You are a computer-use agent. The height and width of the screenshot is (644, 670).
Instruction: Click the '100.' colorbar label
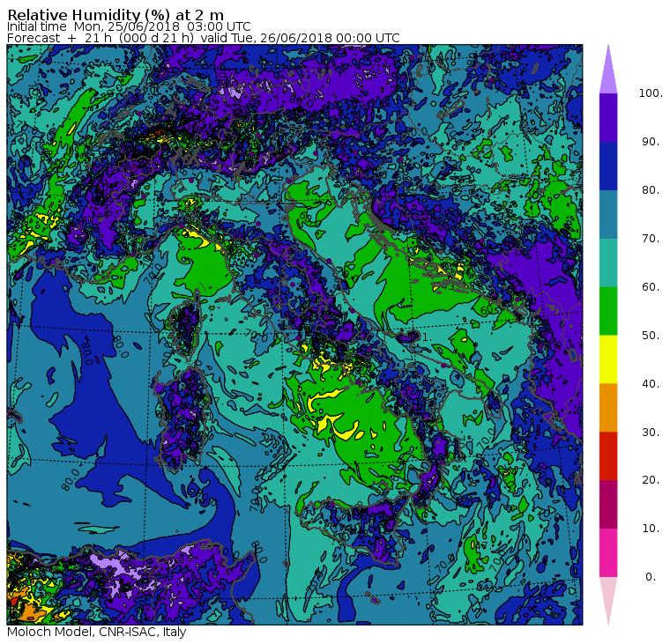651,93
